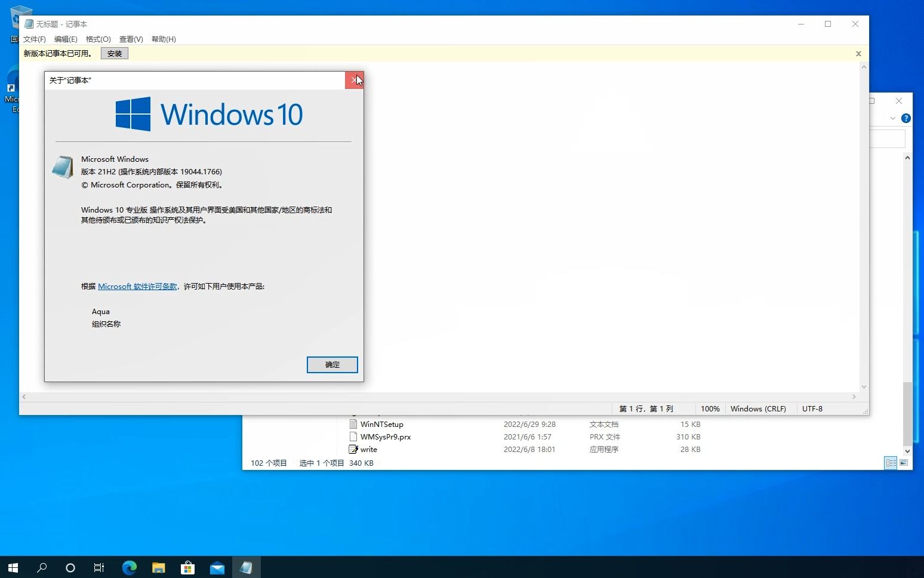Select the write application icon

click(353, 449)
